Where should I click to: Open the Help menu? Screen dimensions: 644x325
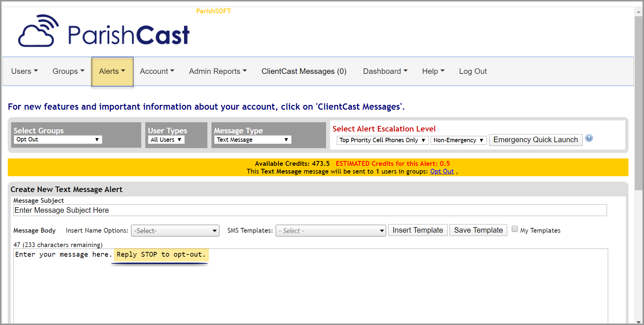433,71
